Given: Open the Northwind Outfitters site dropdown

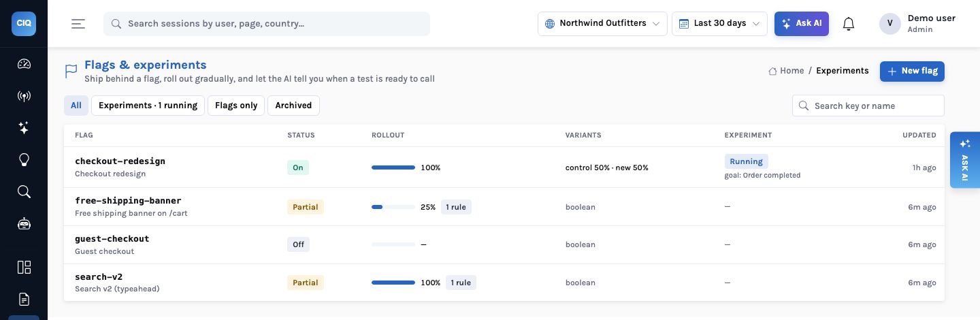Looking at the screenshot, I should [602, 24].
